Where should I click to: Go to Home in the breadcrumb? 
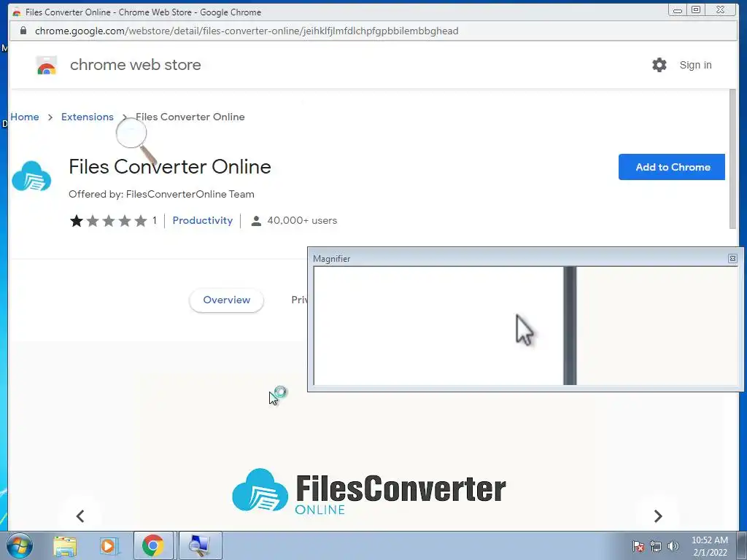[x=25, y=117]
